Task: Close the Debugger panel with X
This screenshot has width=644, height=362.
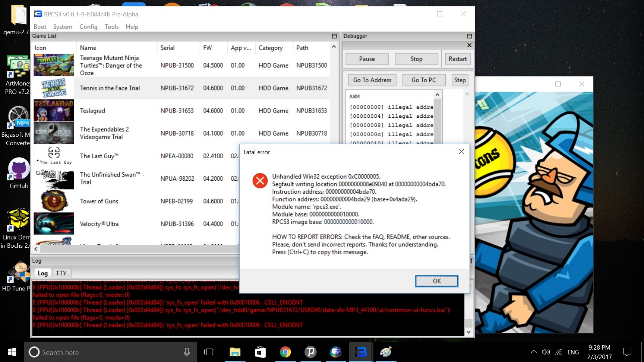Action: click(469, 45)
